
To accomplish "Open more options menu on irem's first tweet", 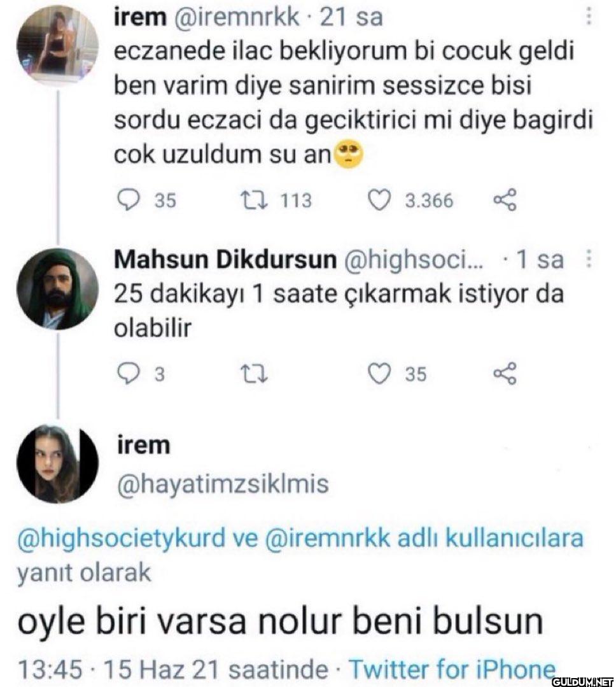I will click(x=589, y=17).
